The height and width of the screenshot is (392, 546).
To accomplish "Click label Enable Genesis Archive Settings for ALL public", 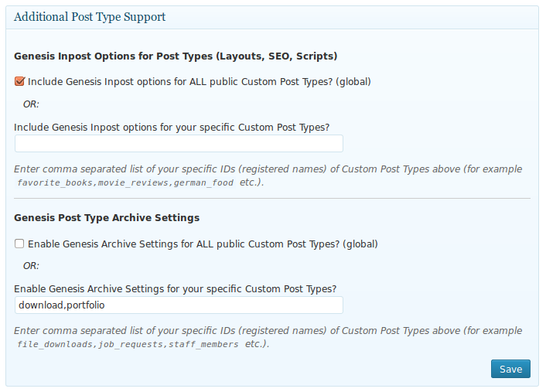I will 203,244.
